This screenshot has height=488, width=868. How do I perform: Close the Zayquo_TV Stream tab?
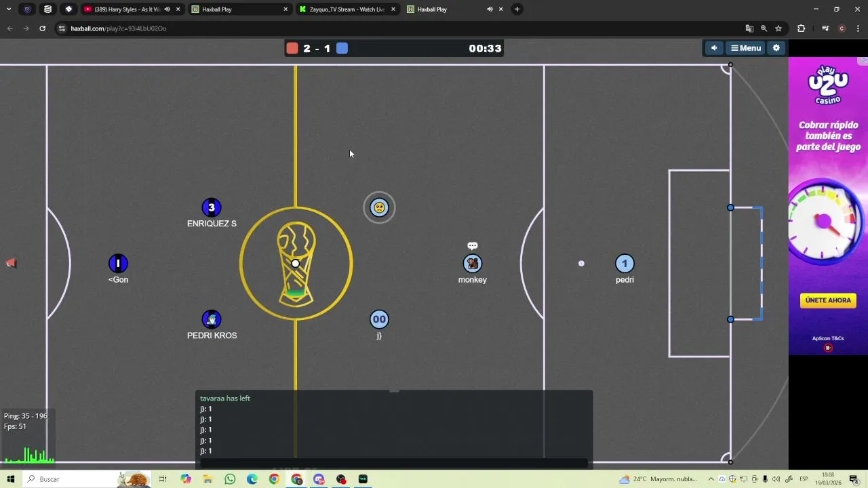click(393, 9)
